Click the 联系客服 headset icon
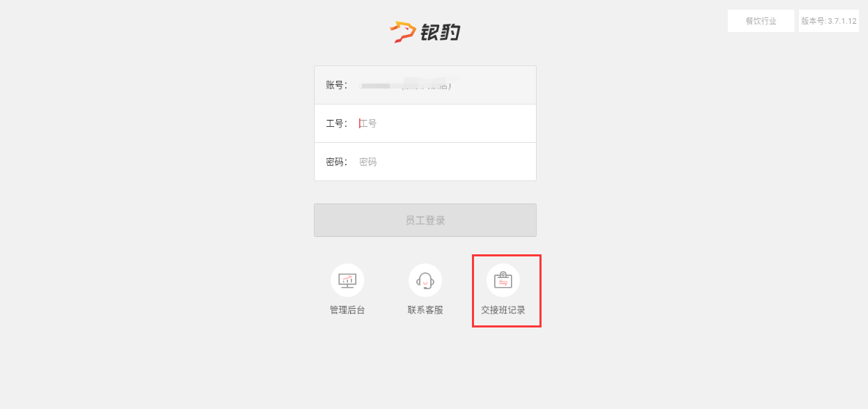The height and width of the screenshot is (409, 868). (425, 280)
